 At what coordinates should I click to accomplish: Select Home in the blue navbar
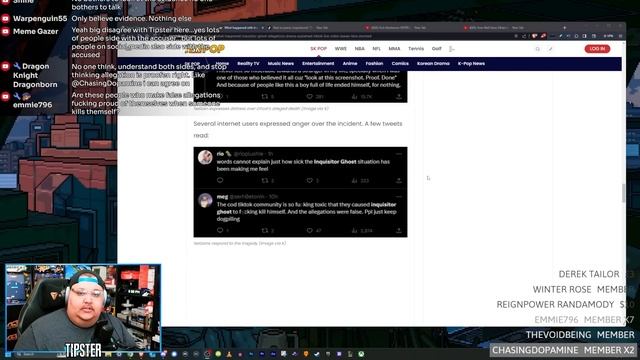coord(222,64)
